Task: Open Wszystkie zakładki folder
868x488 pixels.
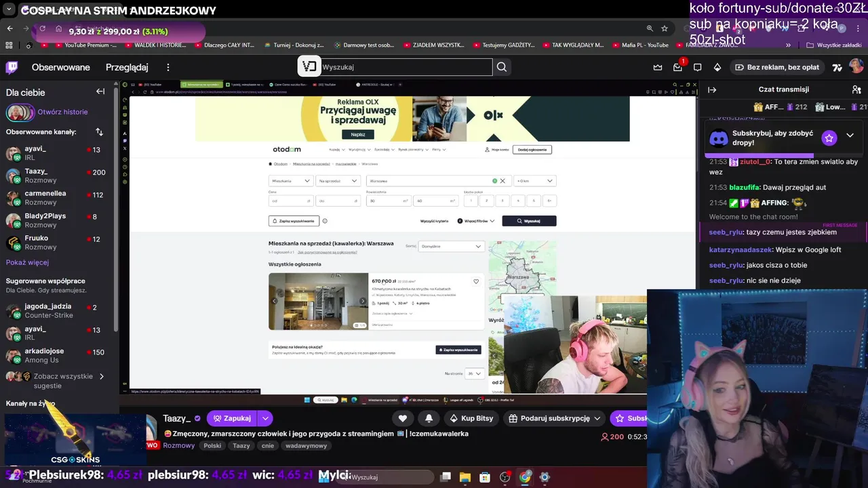Action: click(x=833, y=45)
